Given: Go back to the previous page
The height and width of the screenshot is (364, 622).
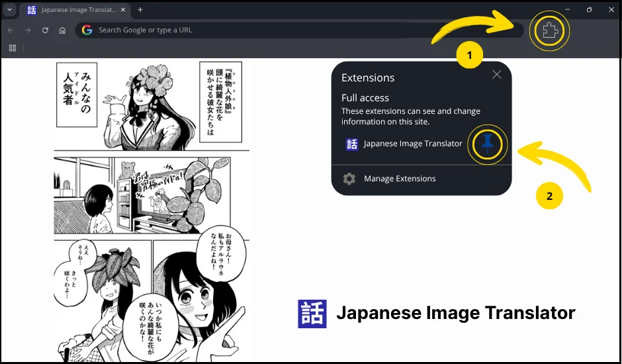Looking at the screenshot, I should tap(11, 30).
